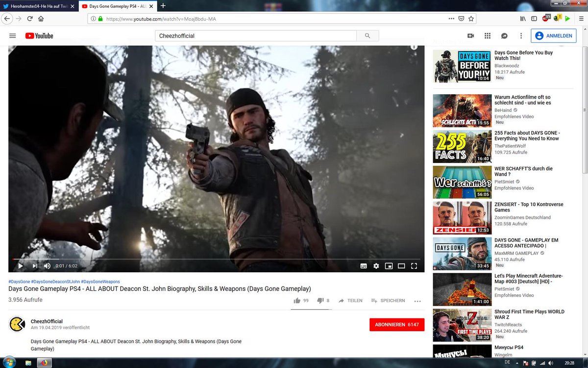Image resolution: width=588 pixels, height=368 pixels.
Task: Open the CheezhOfficial channel name link
Action: (47, 321)
